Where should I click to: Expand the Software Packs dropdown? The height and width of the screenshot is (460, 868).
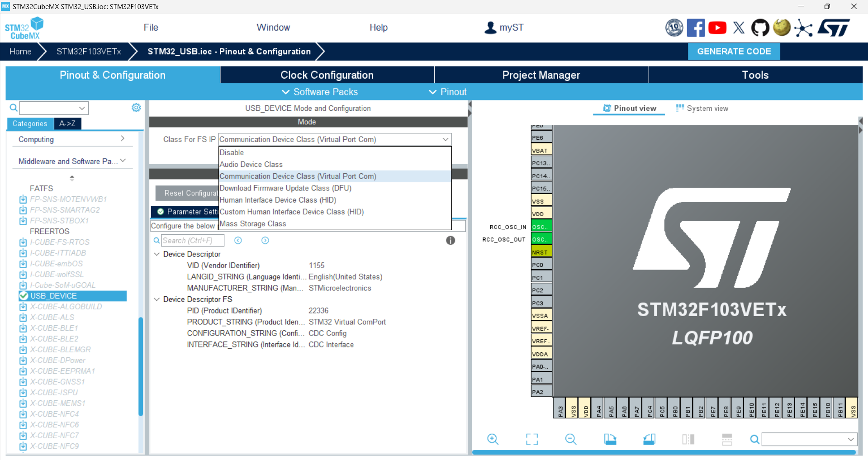(320, 92)
